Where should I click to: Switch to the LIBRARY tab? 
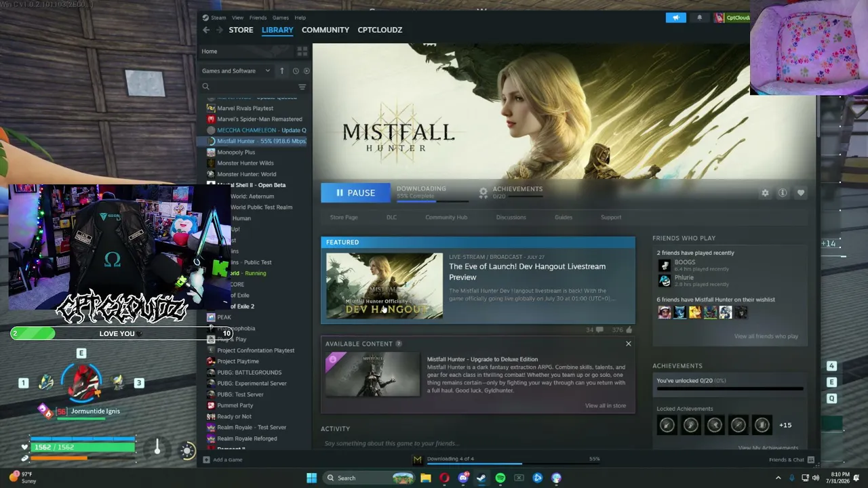[277, 30]
